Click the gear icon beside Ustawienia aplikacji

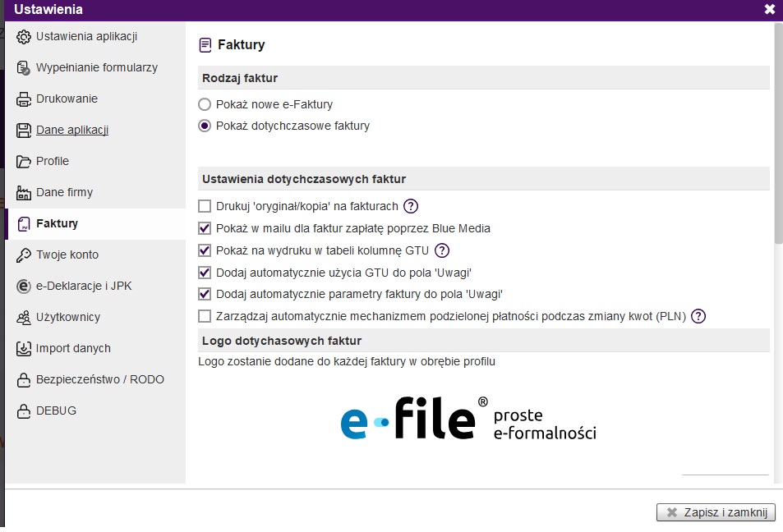(23, 37)
